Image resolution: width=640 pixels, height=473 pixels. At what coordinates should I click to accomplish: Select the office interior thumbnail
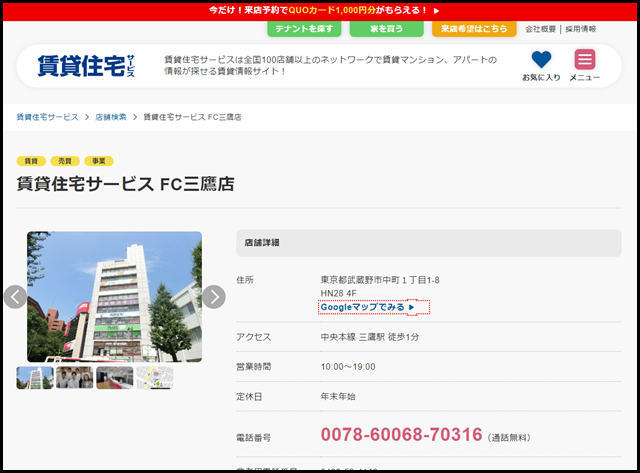point(115,378)
